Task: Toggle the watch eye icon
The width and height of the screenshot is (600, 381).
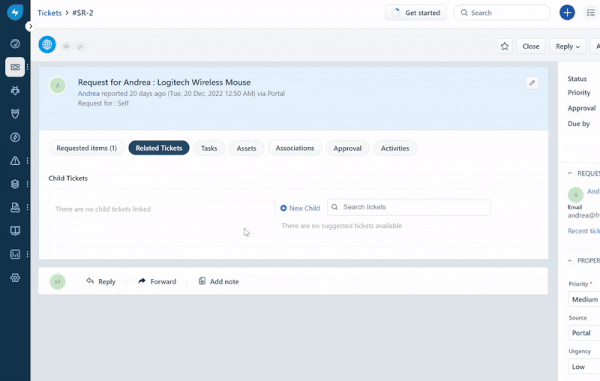Action: pos(66,46)
